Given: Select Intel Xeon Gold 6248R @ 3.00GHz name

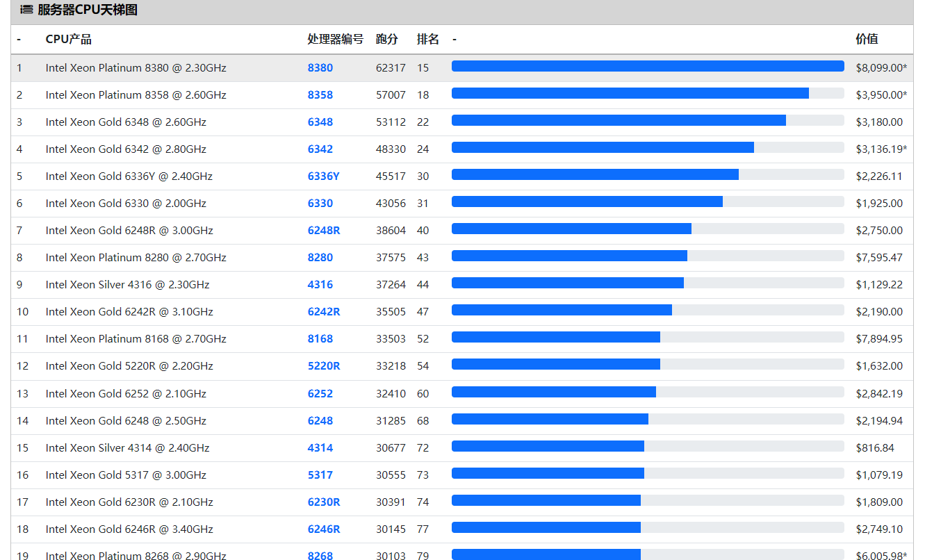Looking at the screenshot, I should pos(129,231).
